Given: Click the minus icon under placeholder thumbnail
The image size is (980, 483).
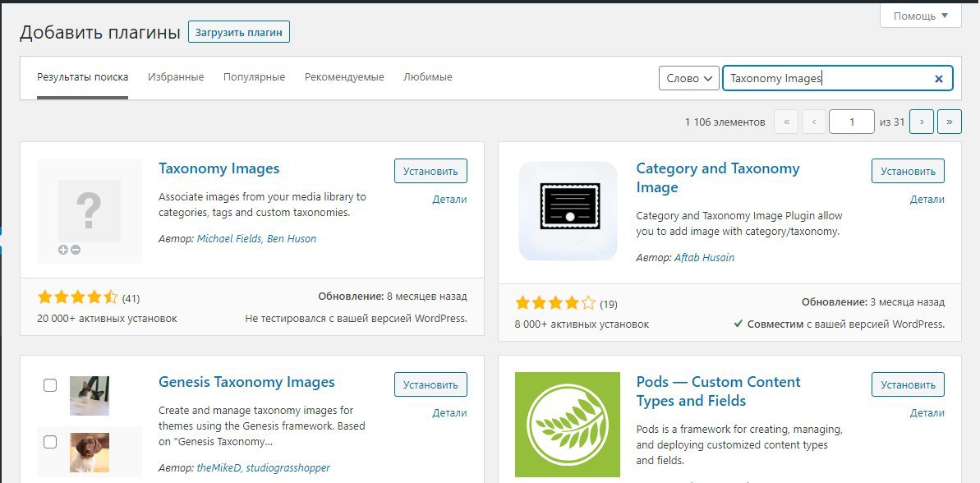Looking at the screenshot, I should coord(76,250).
